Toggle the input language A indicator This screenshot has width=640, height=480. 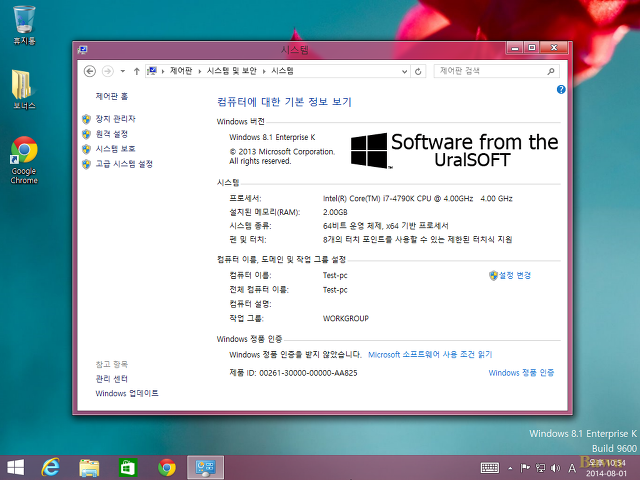coord(572,468)
